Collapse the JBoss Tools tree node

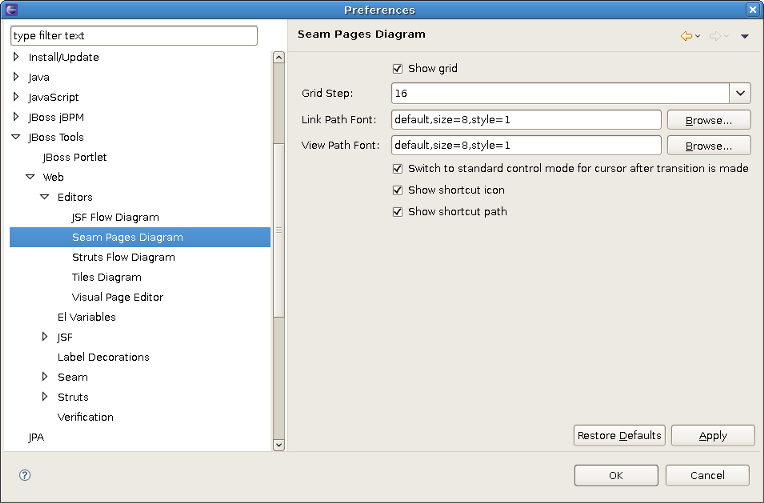[16, 137]
